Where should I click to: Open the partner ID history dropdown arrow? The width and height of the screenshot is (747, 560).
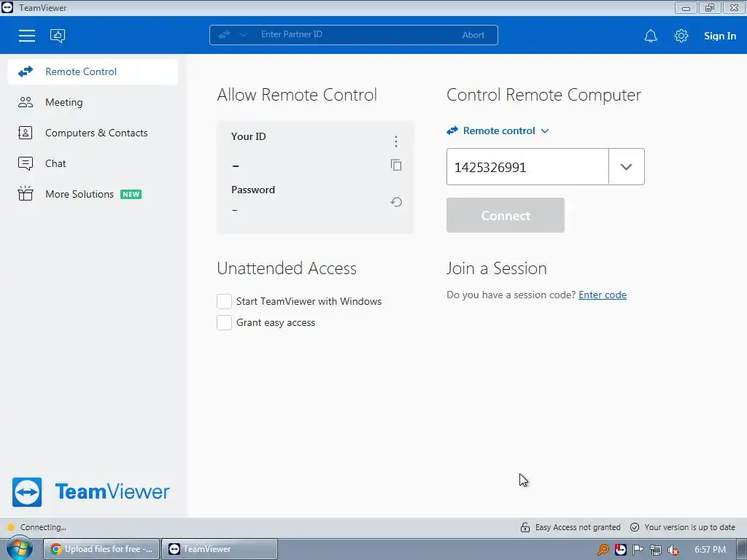[627, 167]
